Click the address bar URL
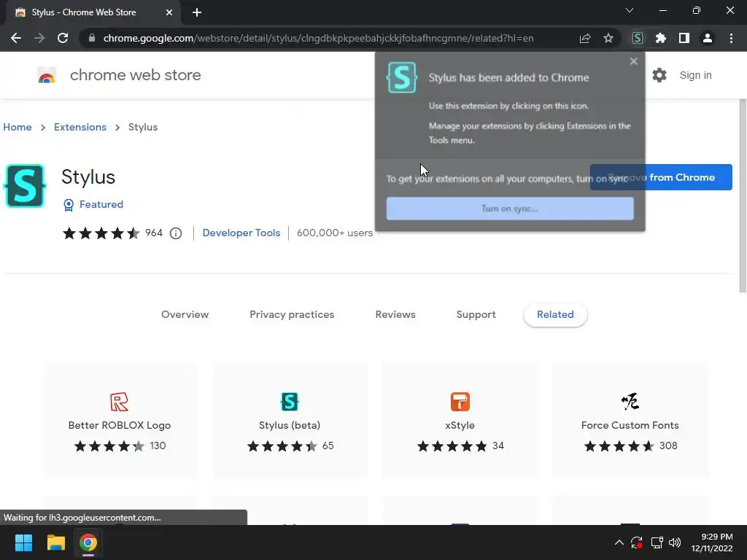The width and height of the screenshot is (747, 560). 318,38
